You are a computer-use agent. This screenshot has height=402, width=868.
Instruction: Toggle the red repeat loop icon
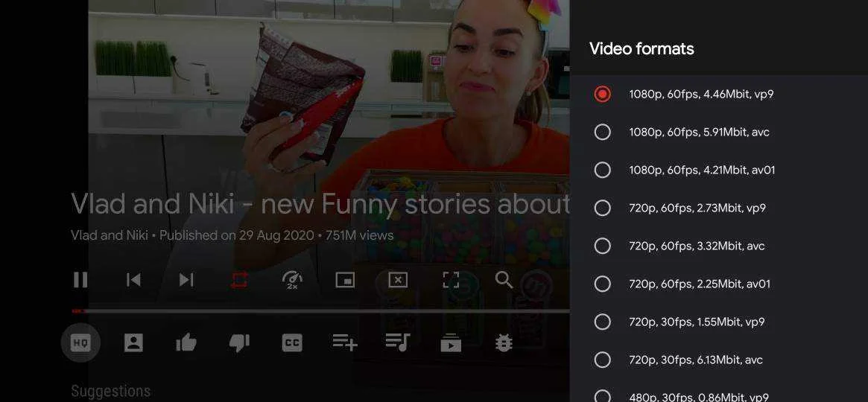[x=239, y=280]
